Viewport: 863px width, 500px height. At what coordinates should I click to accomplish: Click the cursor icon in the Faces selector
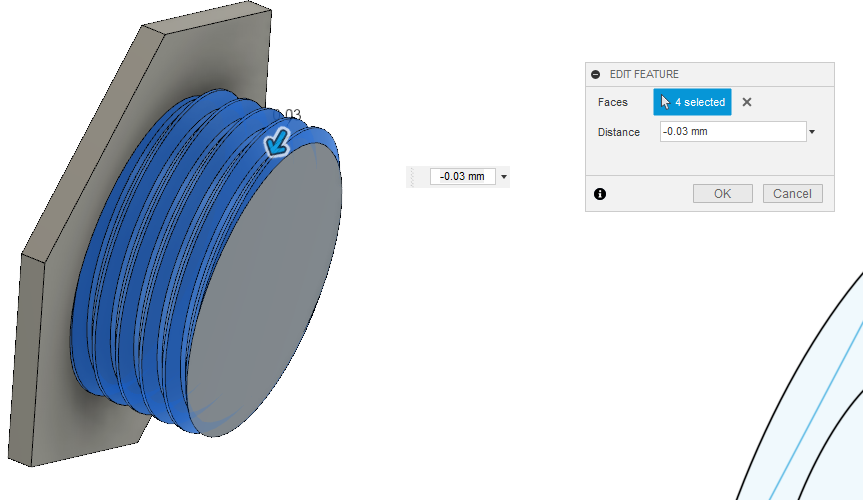[666, 102]
